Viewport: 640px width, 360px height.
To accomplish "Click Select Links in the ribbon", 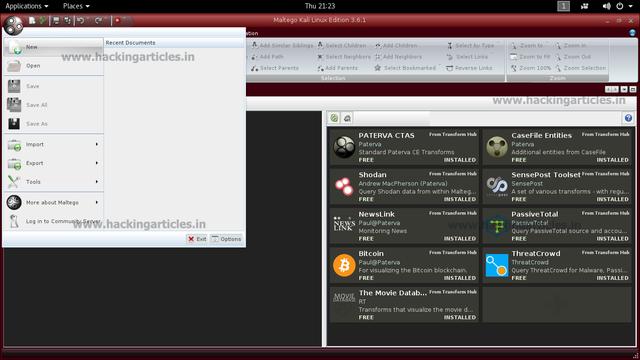I will (x=467, y=57).
